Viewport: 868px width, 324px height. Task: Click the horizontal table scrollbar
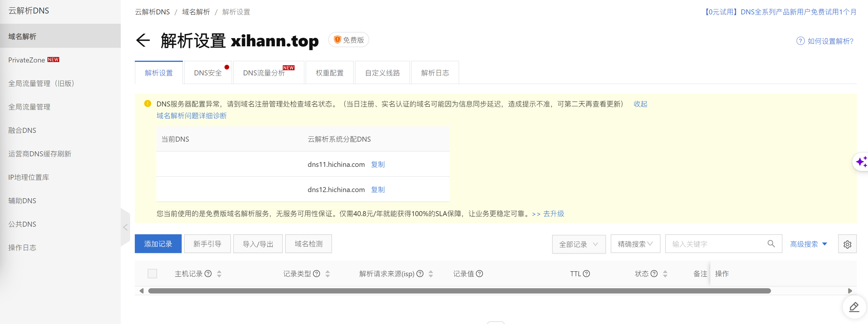click(459, 291)
